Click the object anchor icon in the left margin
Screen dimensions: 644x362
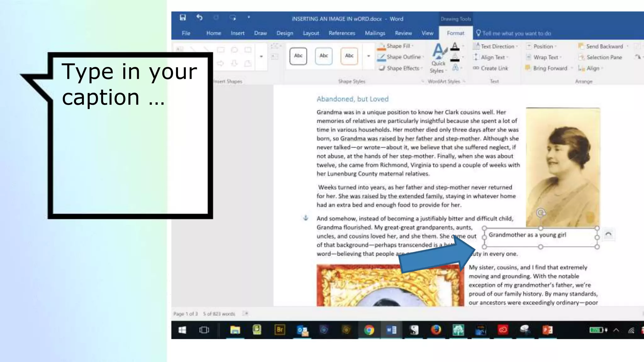click(306, 218)
